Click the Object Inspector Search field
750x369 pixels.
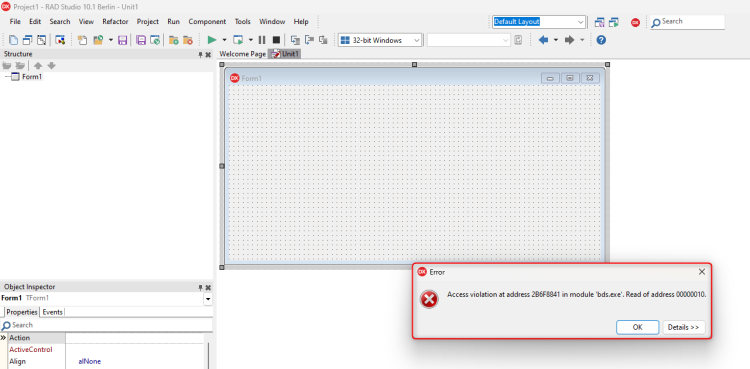pyautogui.click(x=106, y=325)
